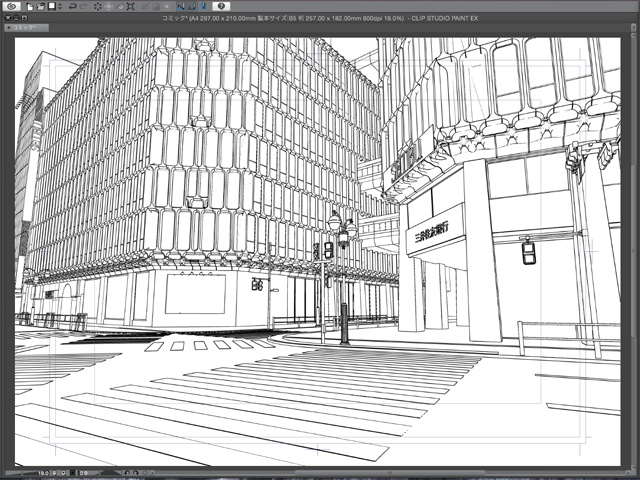
Task: Rotate canvas right from status bar
Action: pos(136,473)
